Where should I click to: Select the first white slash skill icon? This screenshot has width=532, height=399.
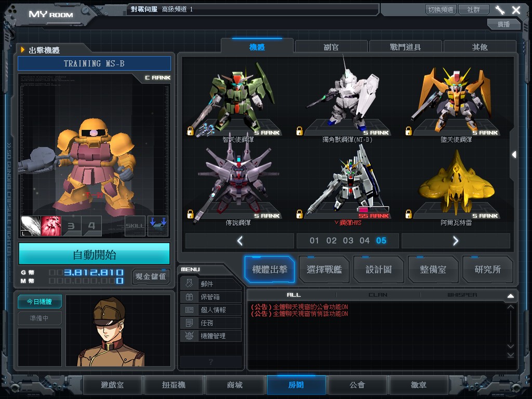click(x=31, y=226)
